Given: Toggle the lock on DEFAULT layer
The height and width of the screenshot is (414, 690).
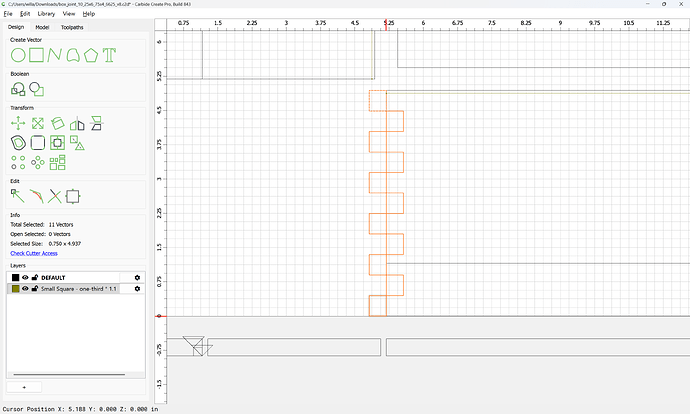Looking at the screenshot, I should pos(35,278).
